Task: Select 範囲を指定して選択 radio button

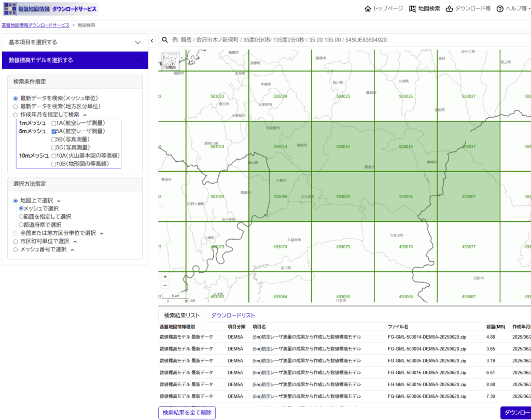Action: (x=21, y=217)
